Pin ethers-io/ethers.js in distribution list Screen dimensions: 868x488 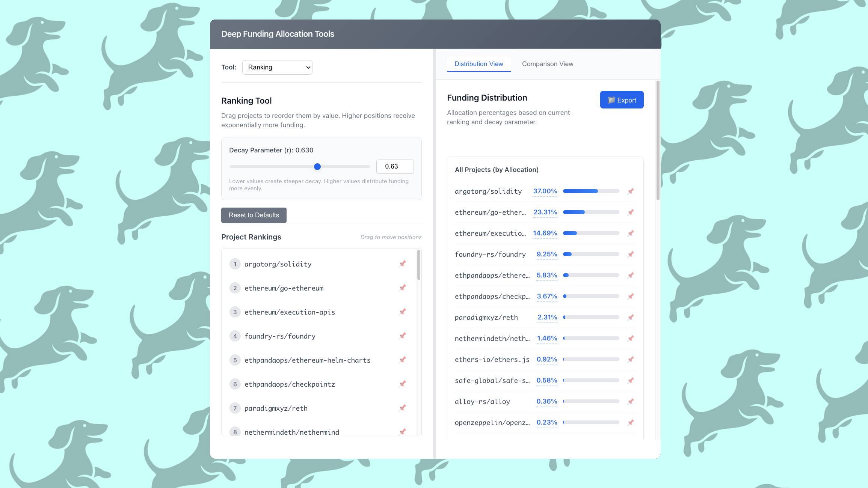pos(631,360)
